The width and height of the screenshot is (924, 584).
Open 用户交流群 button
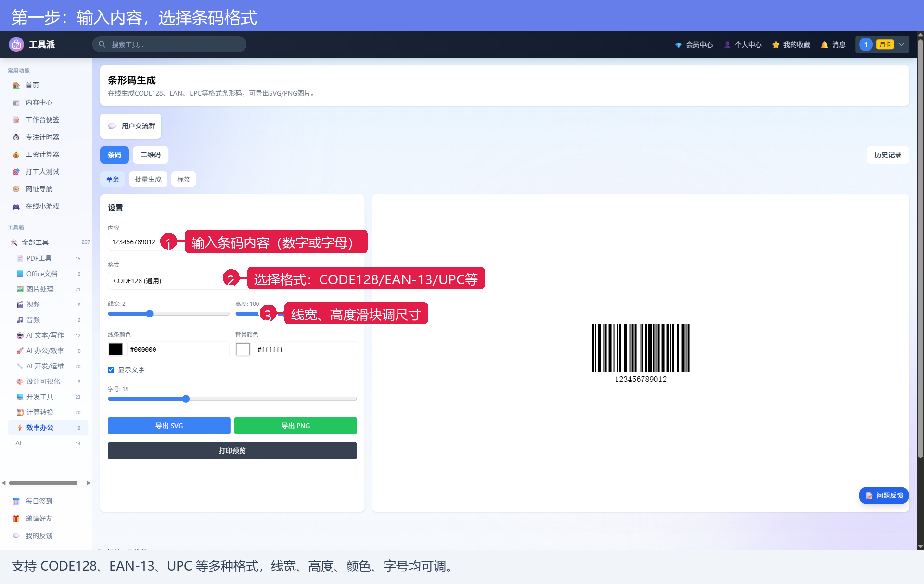pos(131,126)
